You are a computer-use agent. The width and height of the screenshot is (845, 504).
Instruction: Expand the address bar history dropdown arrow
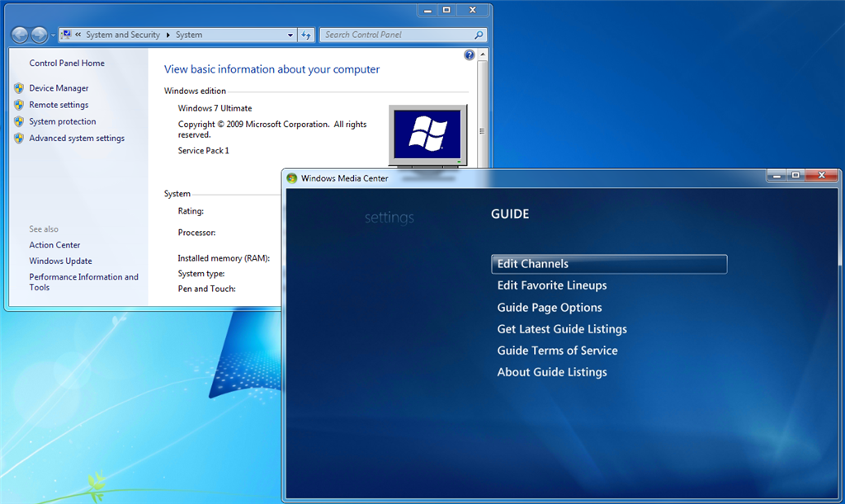(x=290, y=35)
